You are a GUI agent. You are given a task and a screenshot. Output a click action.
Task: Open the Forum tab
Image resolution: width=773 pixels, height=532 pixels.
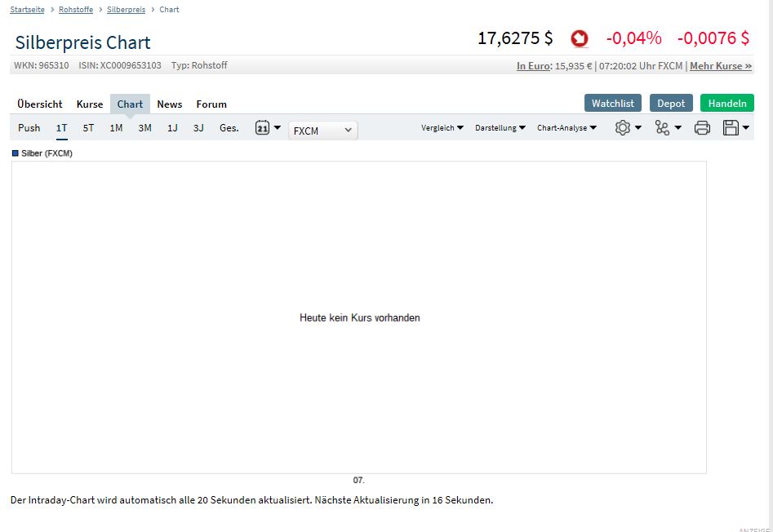pos(211,104)
